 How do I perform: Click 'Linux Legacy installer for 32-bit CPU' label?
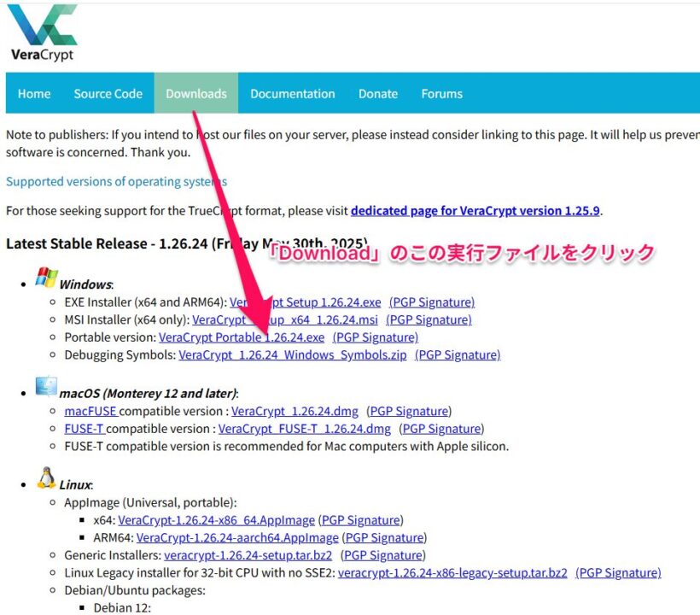[200, 572]
